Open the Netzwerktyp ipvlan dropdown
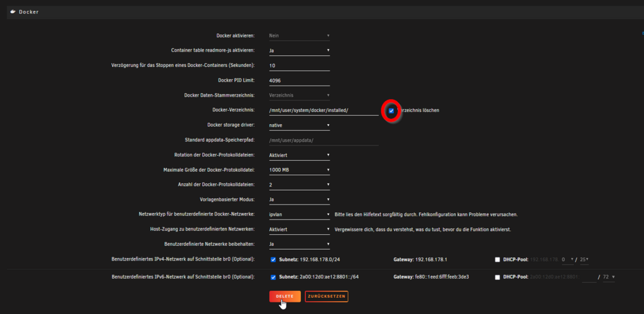The image size is (644, 314). coord(299,214)
